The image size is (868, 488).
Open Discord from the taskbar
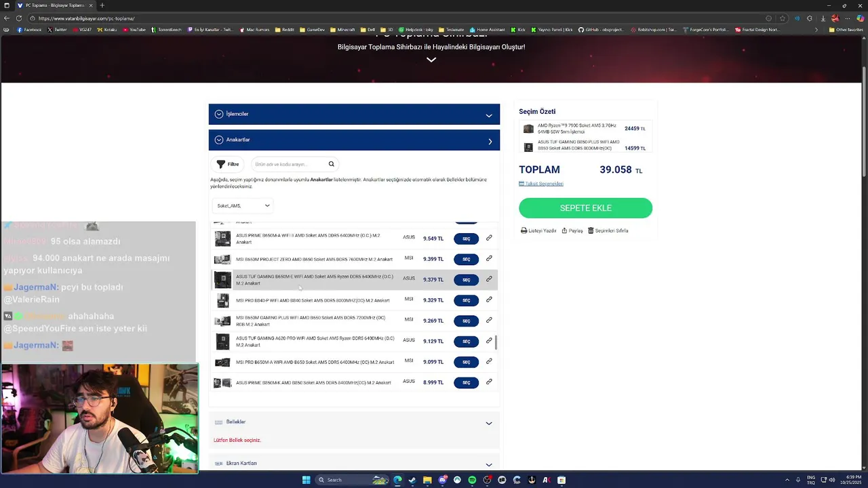442,480
